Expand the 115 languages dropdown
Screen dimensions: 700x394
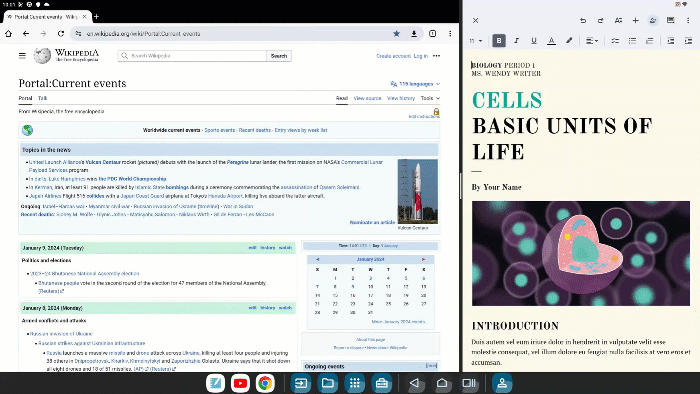(x=415, y=84)
